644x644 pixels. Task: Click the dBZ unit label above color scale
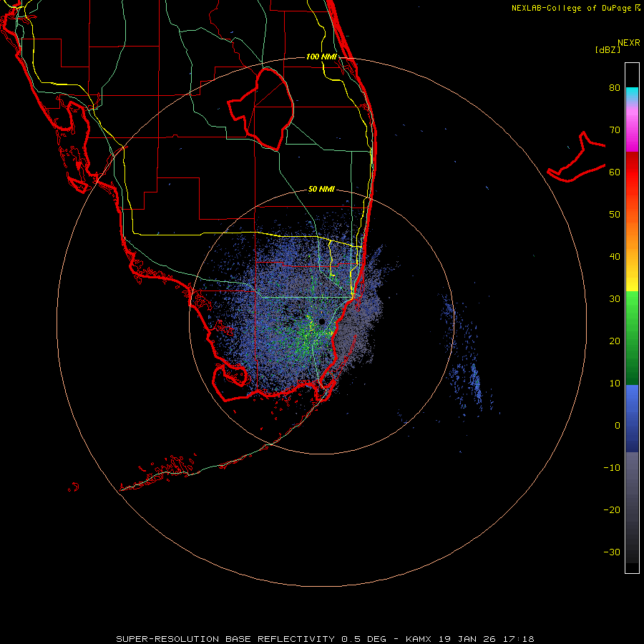click(608, 50)
